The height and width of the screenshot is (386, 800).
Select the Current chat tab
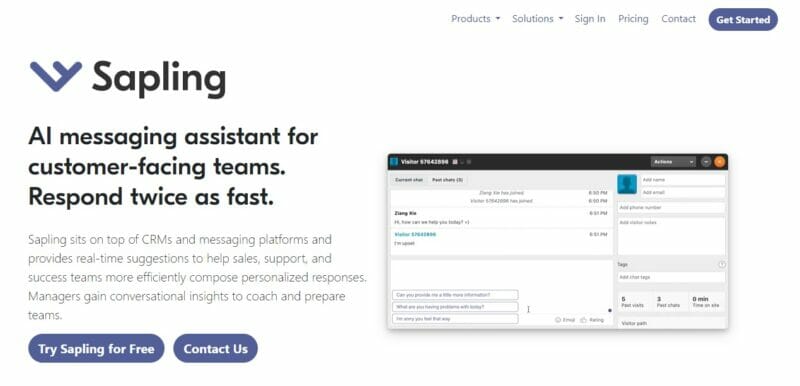point(409,180)
